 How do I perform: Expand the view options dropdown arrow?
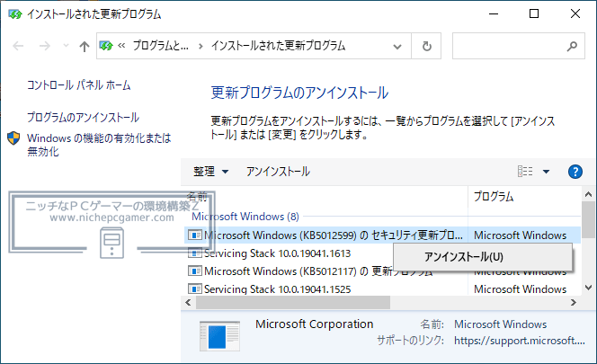click(x=546, y=172)
